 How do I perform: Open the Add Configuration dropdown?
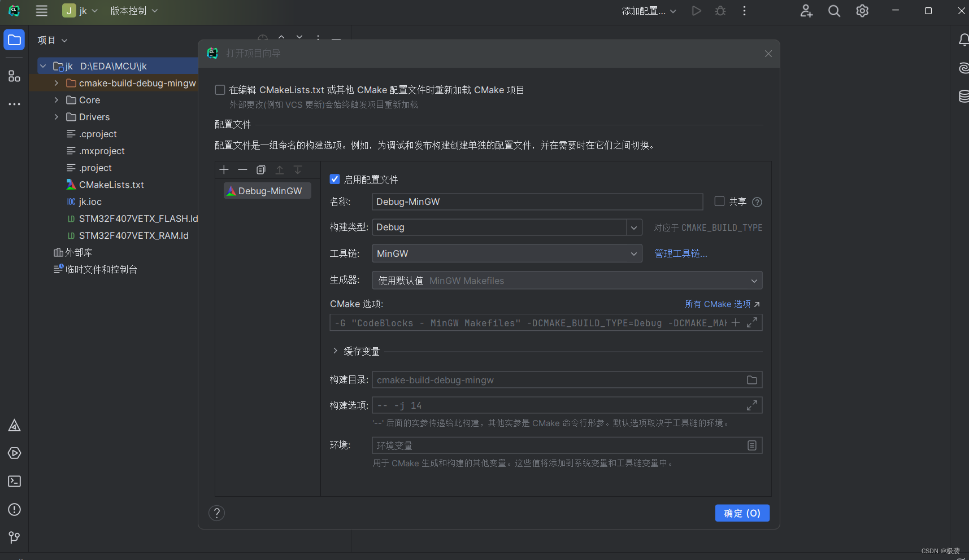click(649, 11)
